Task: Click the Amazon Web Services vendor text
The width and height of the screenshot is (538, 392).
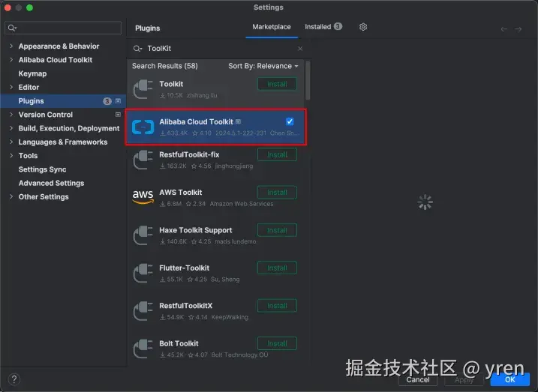Action: coord(242,204)
